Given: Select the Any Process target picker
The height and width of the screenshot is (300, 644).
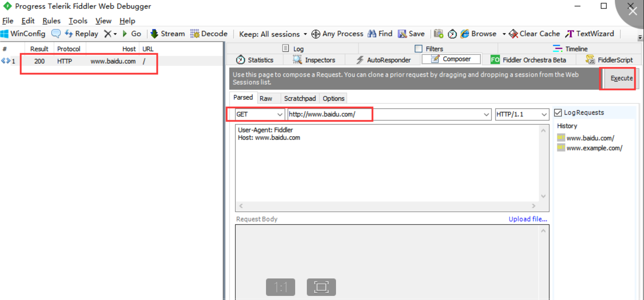Looking at the screenshot, I should click(x=337, y=34).
